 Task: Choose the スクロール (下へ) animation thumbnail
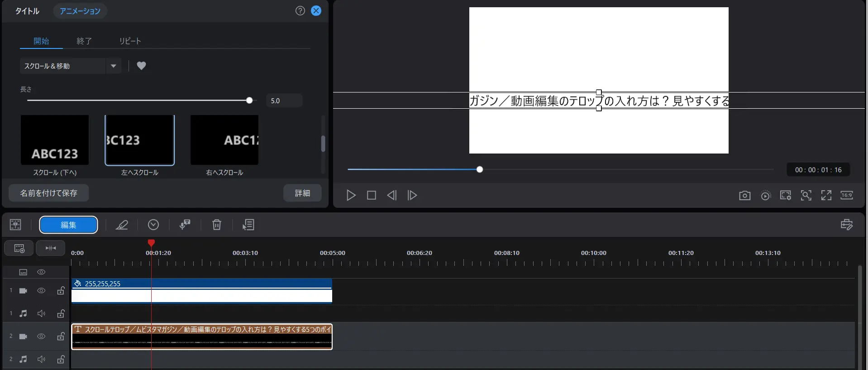pyautogui.click(x=55, y=140)
